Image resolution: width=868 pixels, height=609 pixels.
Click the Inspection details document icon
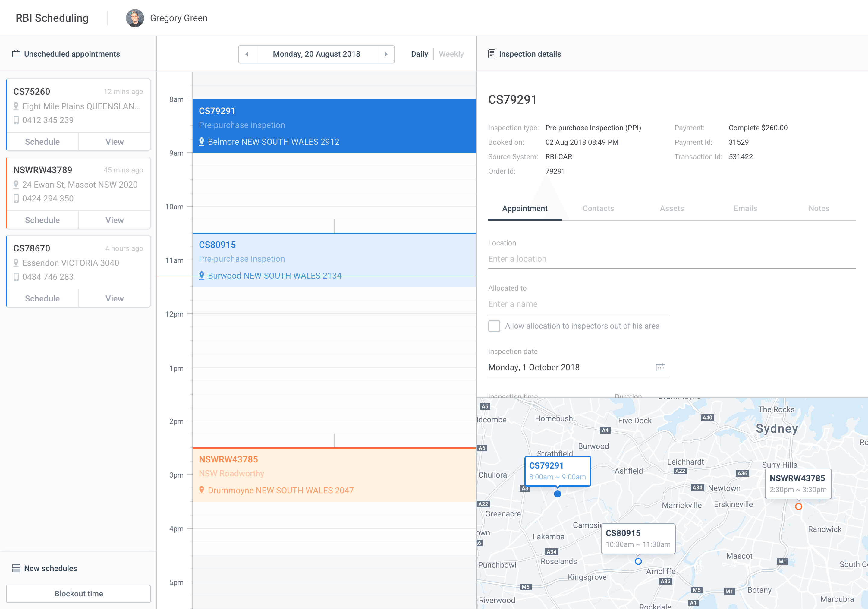[492, 54]
